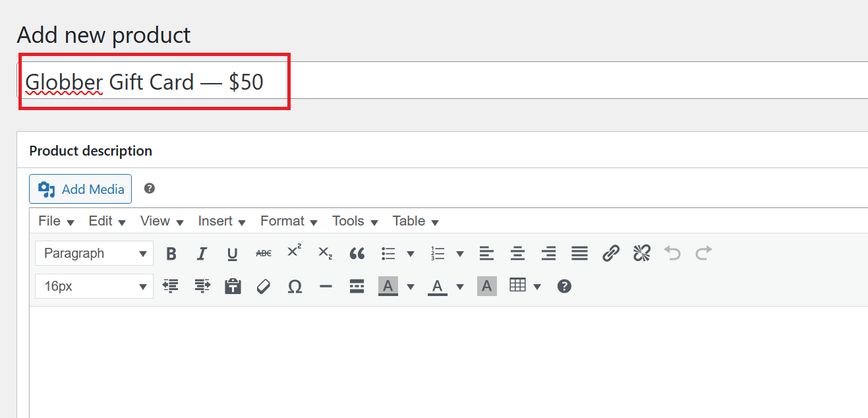Insert Read More page break tag
This screenshot has height=418, width=868.
(357, 286)
